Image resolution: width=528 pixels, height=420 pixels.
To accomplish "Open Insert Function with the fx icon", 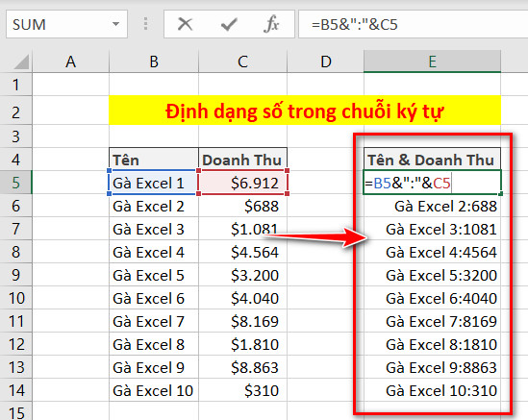I will [272, 24].
